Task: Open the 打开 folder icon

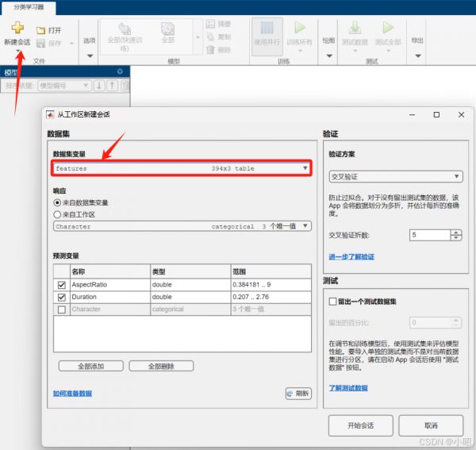Action: click(x=40, y=30)
